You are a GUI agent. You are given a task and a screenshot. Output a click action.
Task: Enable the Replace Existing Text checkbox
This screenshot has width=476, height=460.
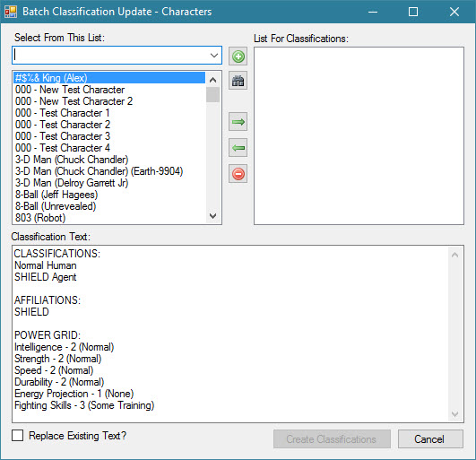pyautogui.click(x=18, y=436)
